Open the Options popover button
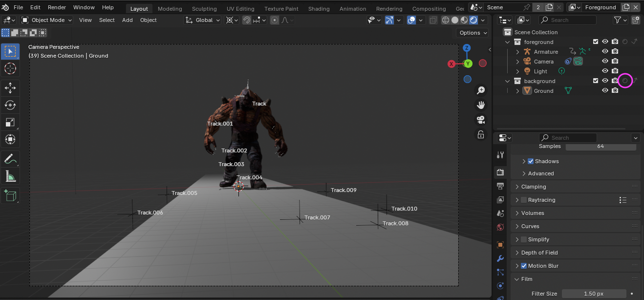 point(473,33)
